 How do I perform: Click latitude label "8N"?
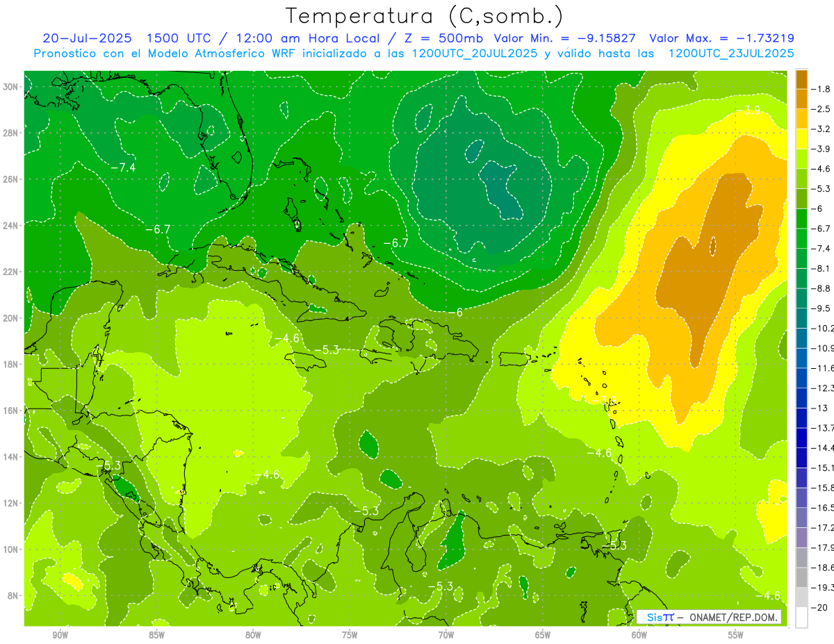[x=14, y=596]
